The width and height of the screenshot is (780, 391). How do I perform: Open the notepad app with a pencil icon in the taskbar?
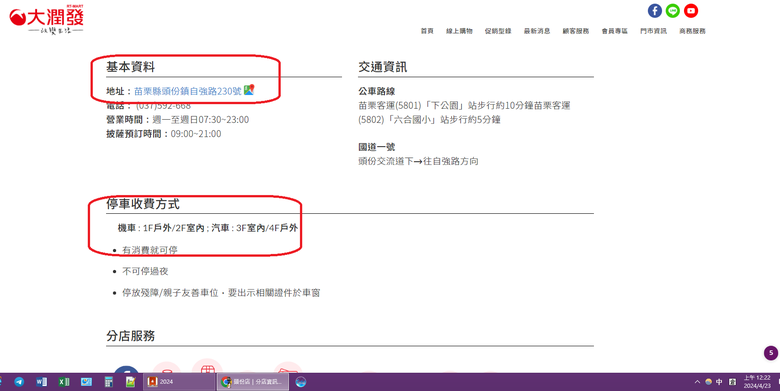pos(130,382)
